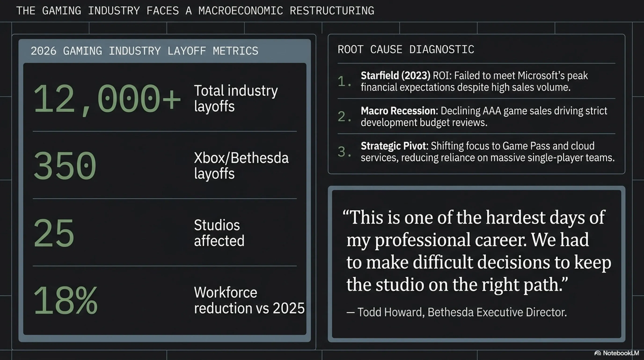The image size is (644, 360).
Task: Click the 350 layoffs number
Action: coord(65,166)
